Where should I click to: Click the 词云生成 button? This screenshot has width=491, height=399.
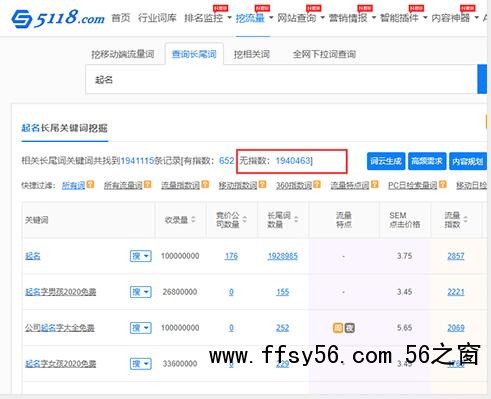point(386,161)
